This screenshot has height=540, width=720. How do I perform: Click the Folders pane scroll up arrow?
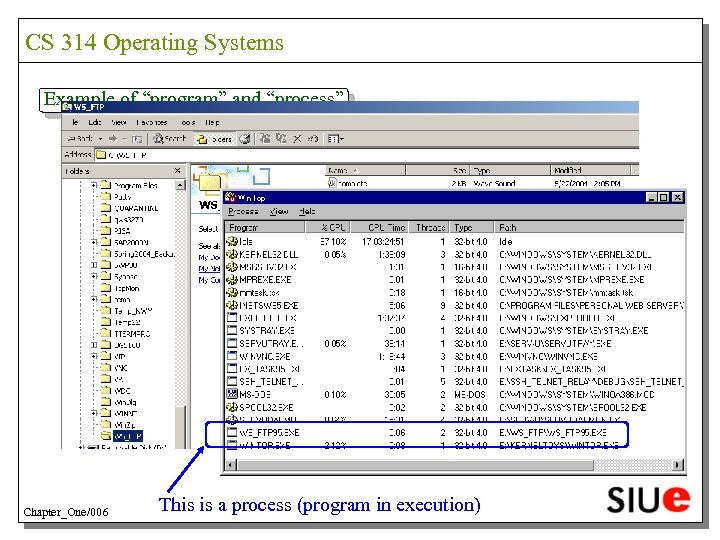point(180,185)
